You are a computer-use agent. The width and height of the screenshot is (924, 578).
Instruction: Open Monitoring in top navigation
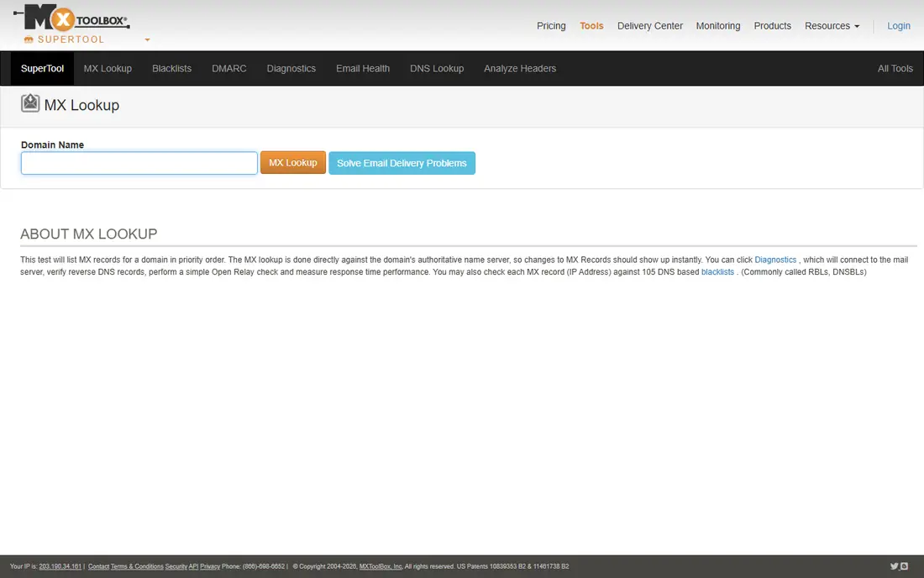(x=717, y=26)
